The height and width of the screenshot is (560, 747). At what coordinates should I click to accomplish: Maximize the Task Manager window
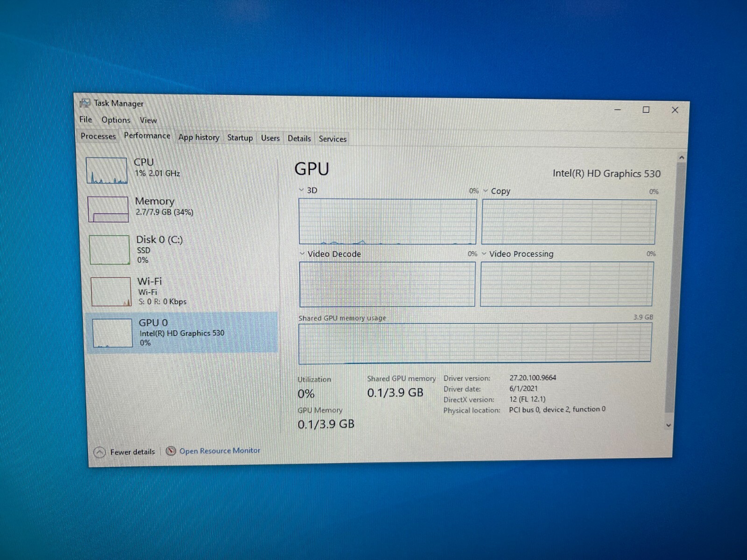(x=646, y=110)
